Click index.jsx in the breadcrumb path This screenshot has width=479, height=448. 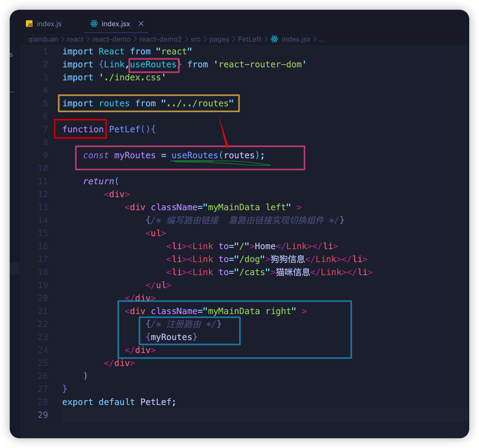296,39
